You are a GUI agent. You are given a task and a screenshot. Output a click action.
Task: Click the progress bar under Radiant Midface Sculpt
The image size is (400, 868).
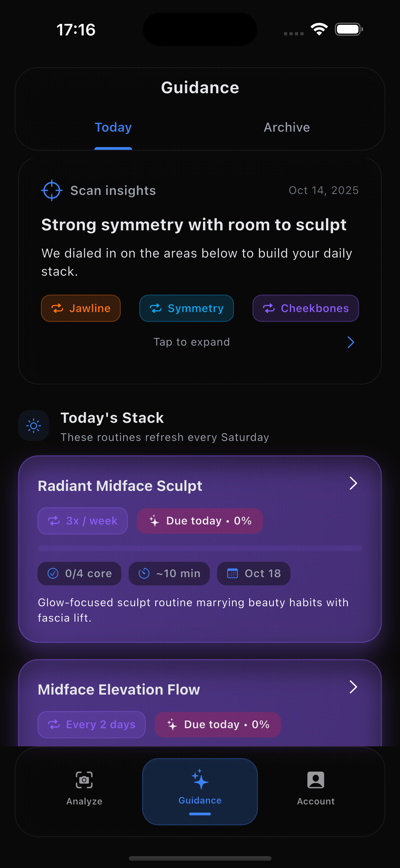pyautogui.click(x=200, y=548)
